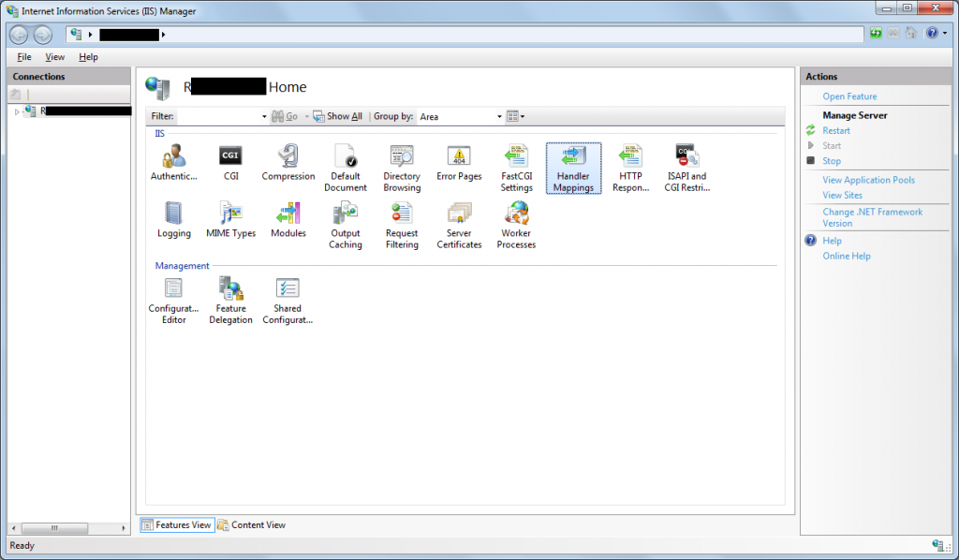Click the connections toolbar connect icon
The height and width of the screenshot is (560, 959).
pyautogui.click(x=16, y=95)
